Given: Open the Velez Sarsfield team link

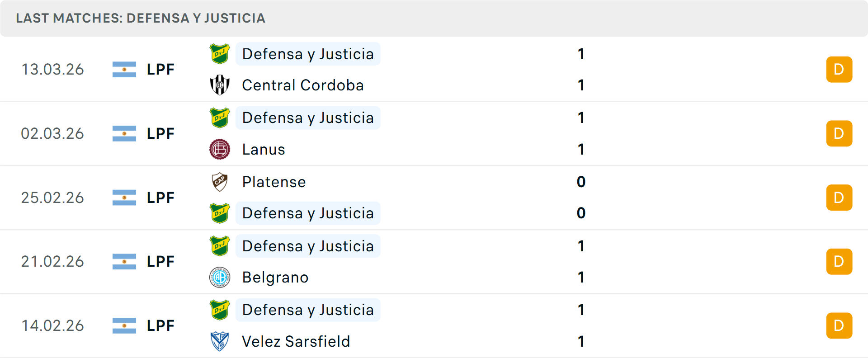Looking at the screenshot, I should pyautogui.click(x=296, y=341).
